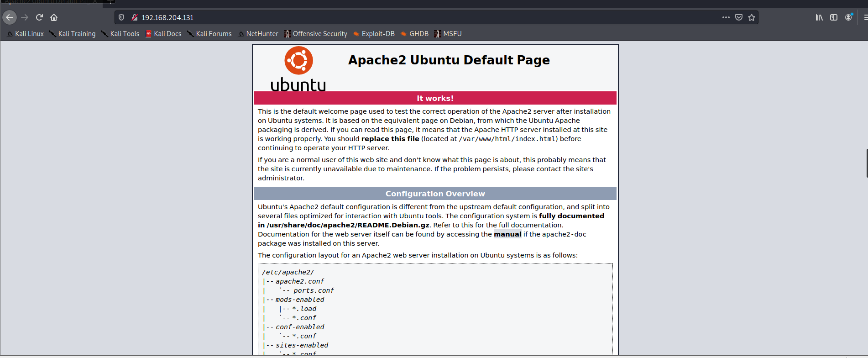Click '*.load' in config tree
The height and width of the screenshot is (358, 868).
tap(304, 309)
